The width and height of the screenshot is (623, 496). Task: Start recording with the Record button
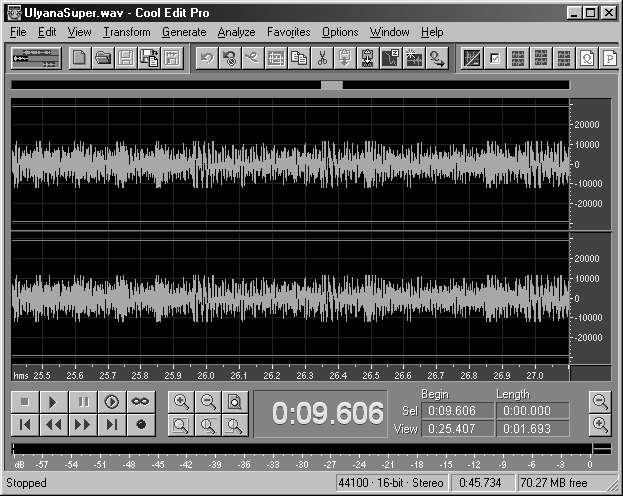[x=141, y=425]
